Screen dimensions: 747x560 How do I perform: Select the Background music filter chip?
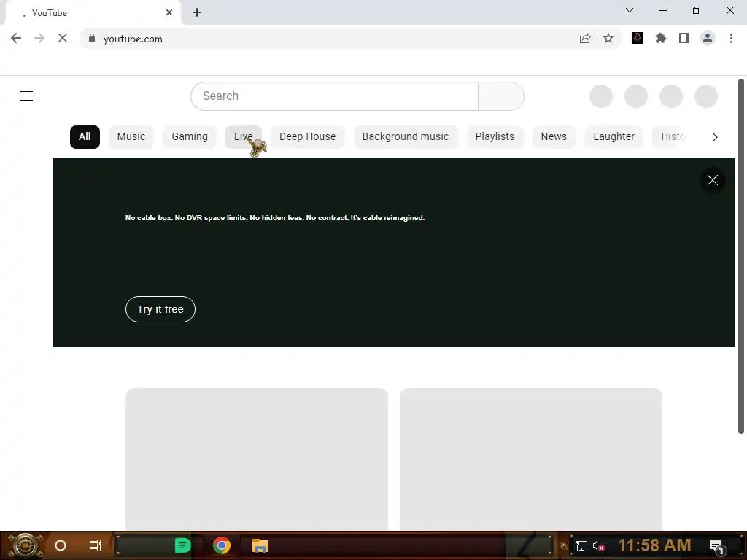tap(406, 136)
